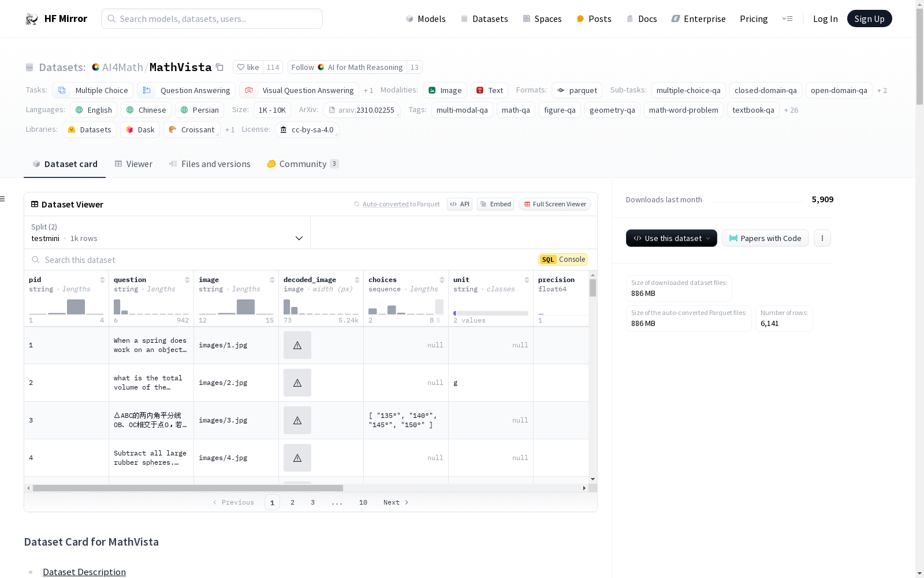
Task: Click the image warning thumbnail in row 2
Action: tap(297, 383)
